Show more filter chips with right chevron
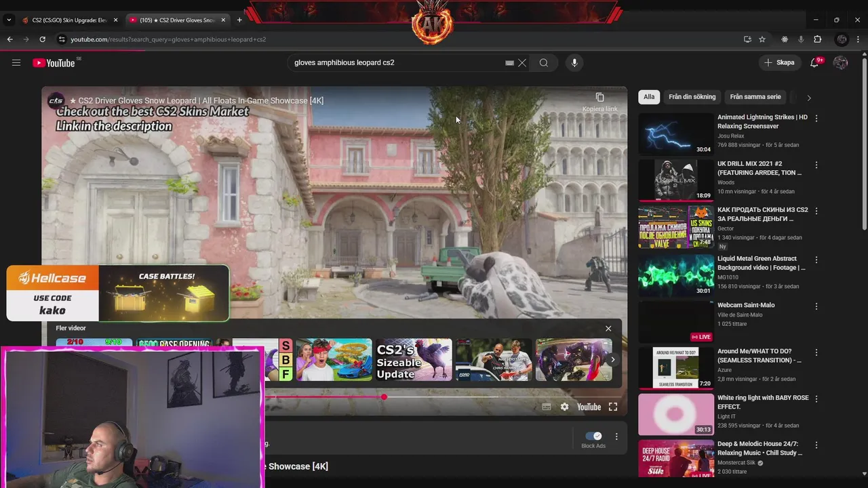868x488 pixels. pyautogui.click(x=808, y=98)
